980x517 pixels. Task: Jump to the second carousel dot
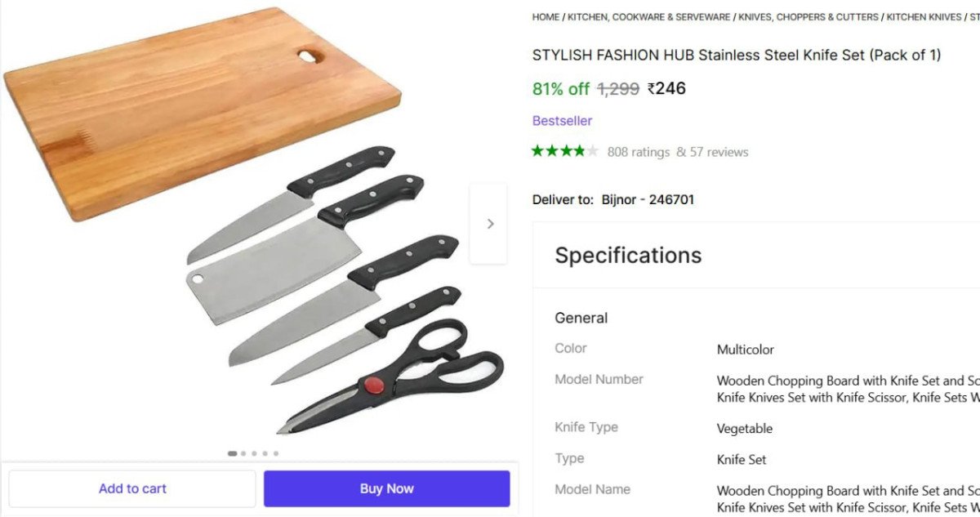pos(243,453)
